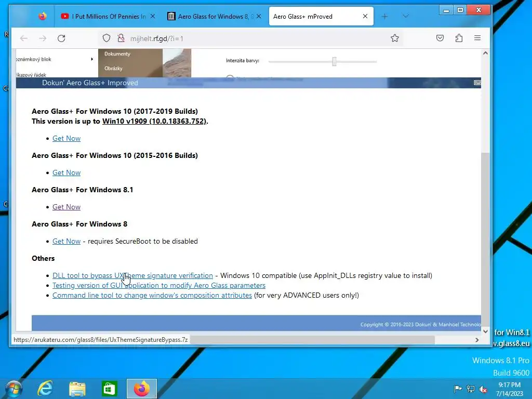Screen dimensions: 532x399
Task: Click Get Now for Windows 10 2015-2016 builds
Action: click(66, 172)
